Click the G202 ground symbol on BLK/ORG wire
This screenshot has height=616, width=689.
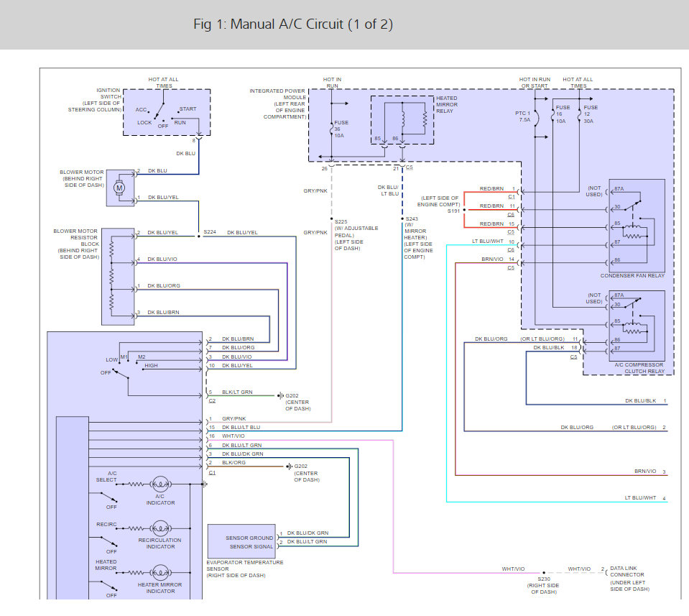tap(289, 466)
